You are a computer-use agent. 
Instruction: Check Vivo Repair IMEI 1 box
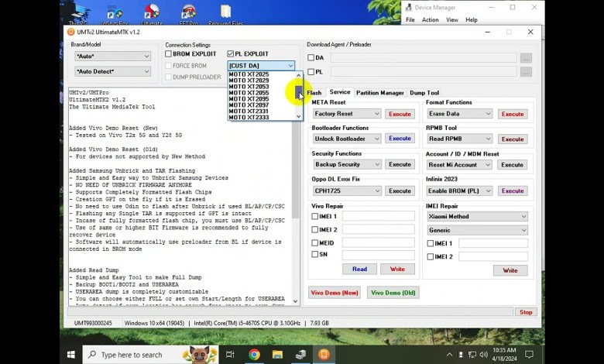point(314,217)
